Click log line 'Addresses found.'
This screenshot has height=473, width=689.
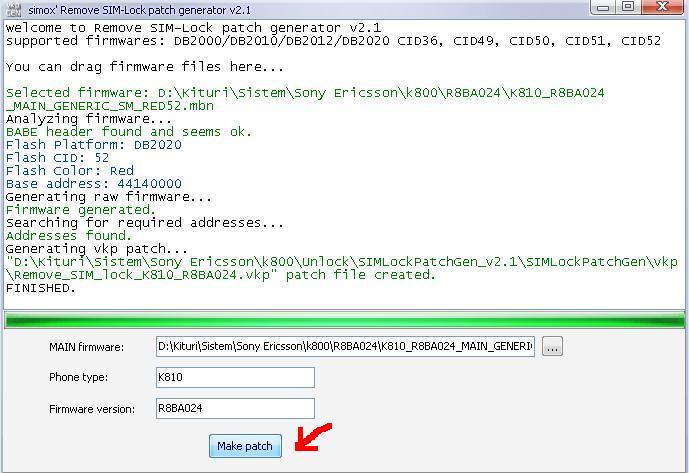tap(69, 236)
